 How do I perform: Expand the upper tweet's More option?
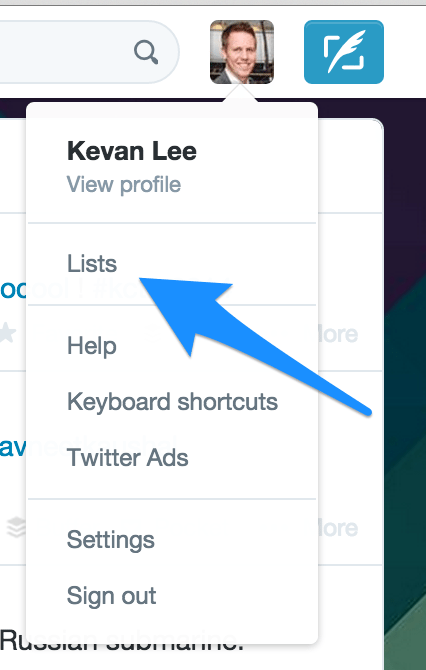(338, 334)
